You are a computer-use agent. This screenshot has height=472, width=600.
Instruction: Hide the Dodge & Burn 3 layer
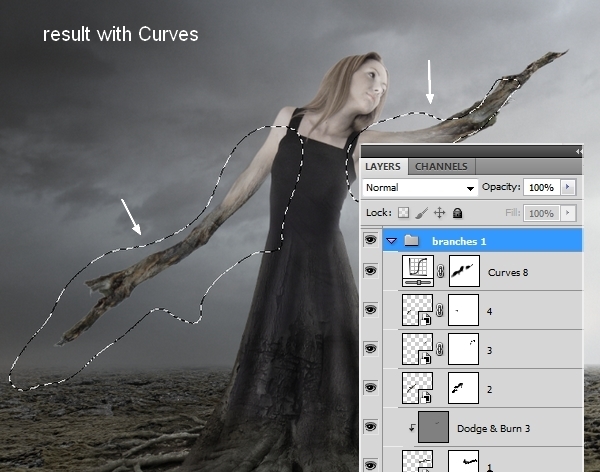[x=372, y=427]
